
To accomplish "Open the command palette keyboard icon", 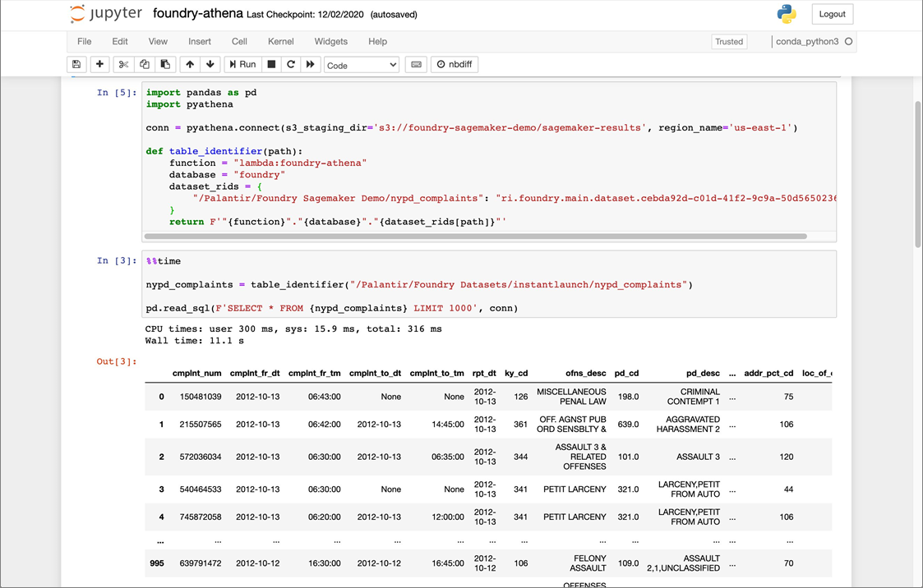I will (416, 64).
